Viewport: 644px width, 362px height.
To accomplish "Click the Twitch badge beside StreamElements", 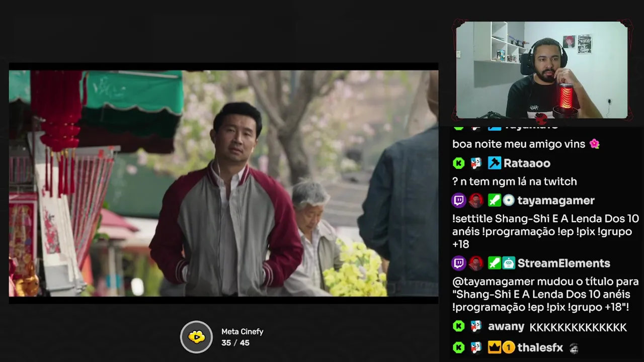I will click(459, 263).
